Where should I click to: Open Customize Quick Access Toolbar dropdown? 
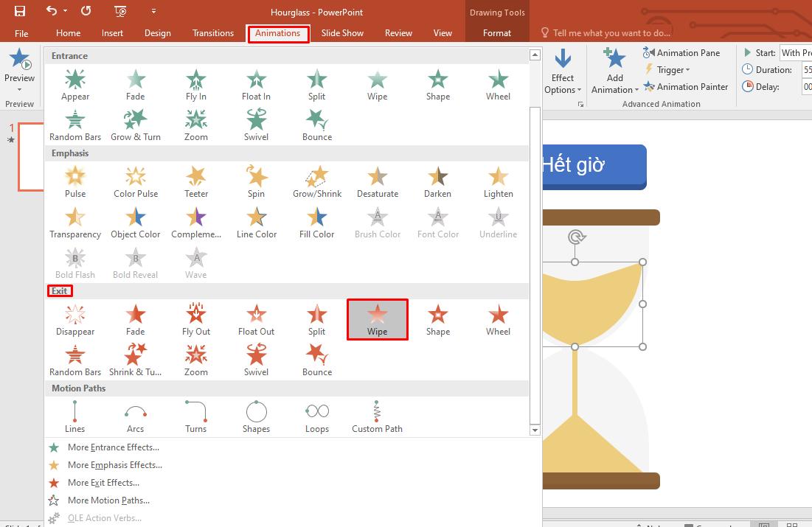154,11
